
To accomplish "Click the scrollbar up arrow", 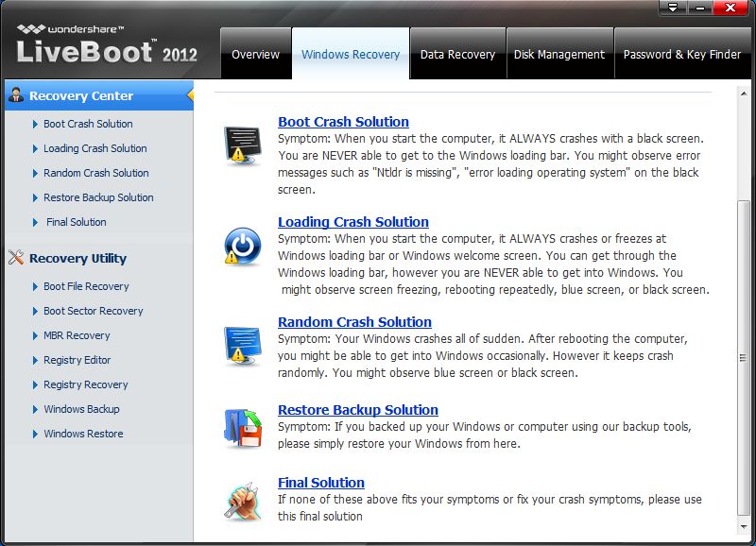I will tap(744, 94).
